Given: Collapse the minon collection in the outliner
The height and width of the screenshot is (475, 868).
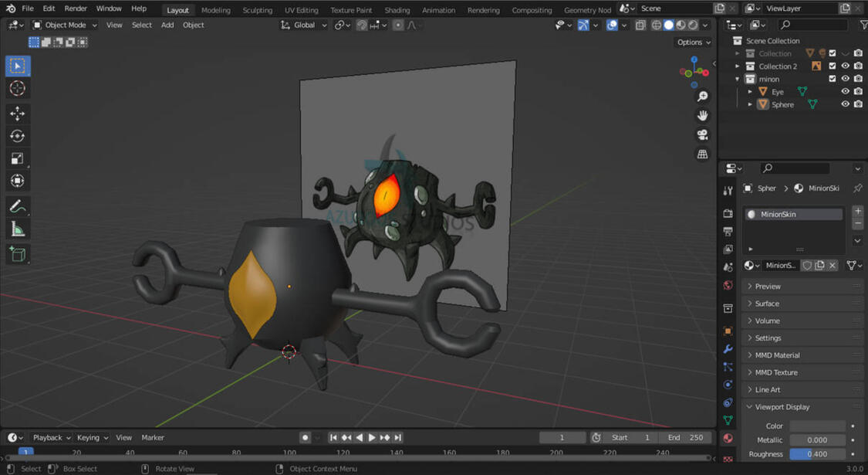Looking at the screenshot, I should pos(738,79).
